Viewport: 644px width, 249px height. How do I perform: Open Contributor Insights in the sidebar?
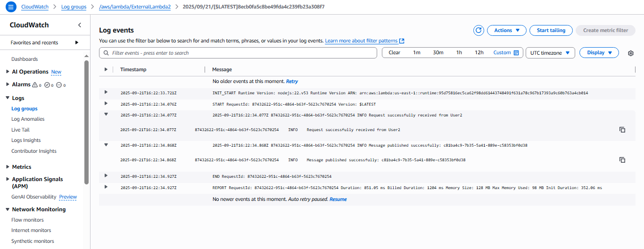[x=34, y=151]
